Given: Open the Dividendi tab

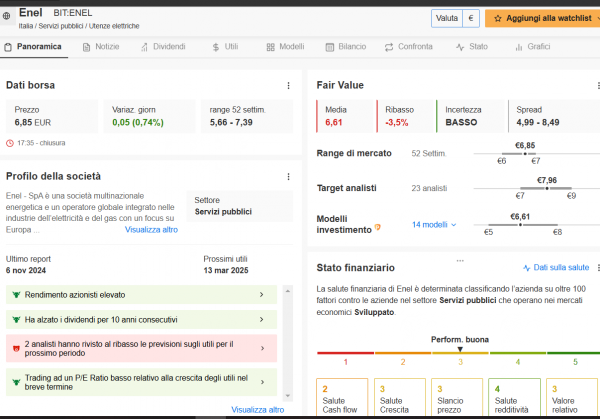Looking at the screenshot, I should 163,47.
